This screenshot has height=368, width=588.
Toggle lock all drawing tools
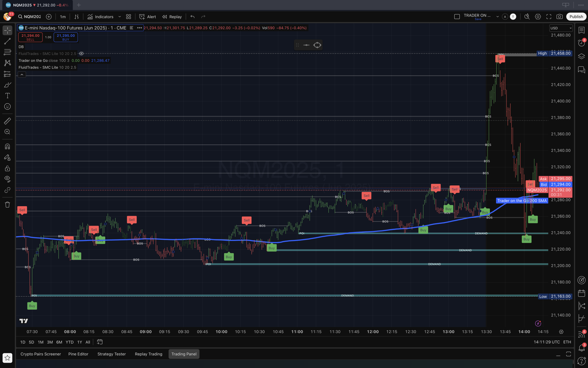tap(7, 168)
